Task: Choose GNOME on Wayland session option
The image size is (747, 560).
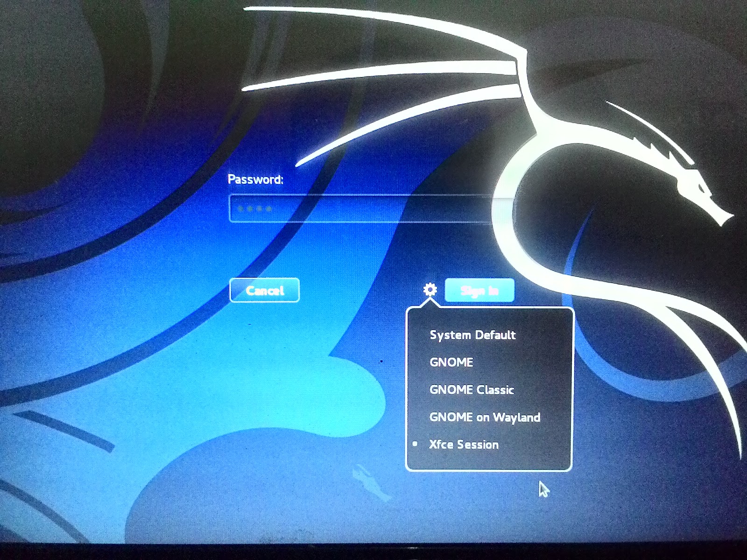Action: click(x=485, y=417)
